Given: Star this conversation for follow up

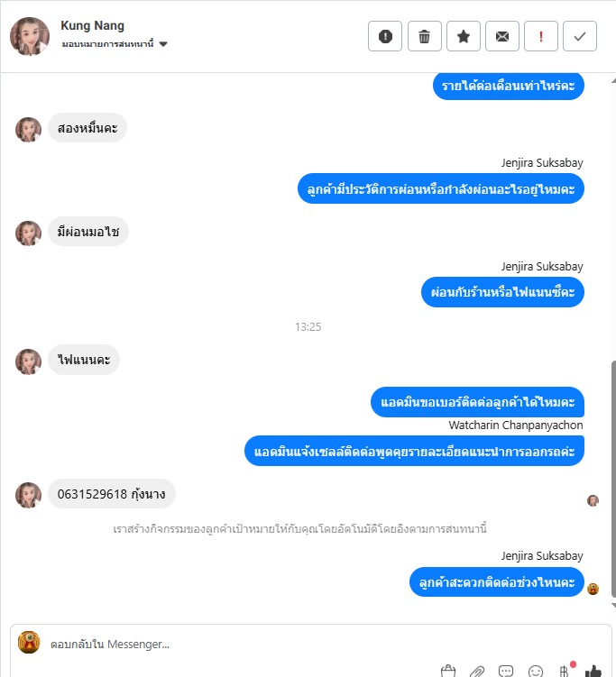Looking at the screenshot, I should pyautogui.click(x=463, y=36).
